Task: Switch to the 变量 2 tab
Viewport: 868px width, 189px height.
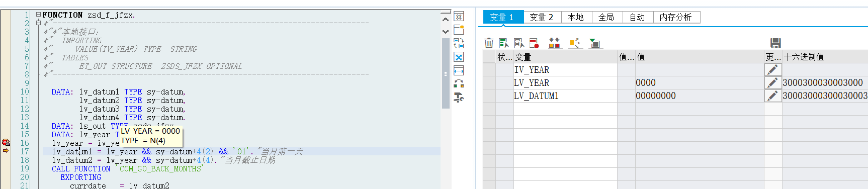Action: 542,17
